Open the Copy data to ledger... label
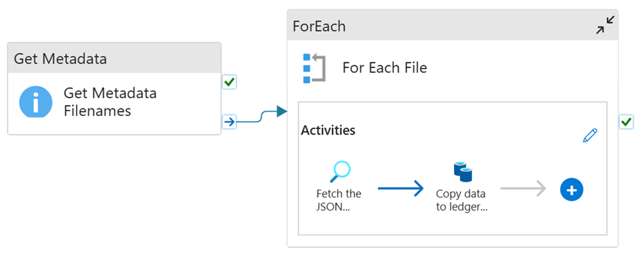The height and width of the screenshot is (256, 644). (x=462, y=200)
